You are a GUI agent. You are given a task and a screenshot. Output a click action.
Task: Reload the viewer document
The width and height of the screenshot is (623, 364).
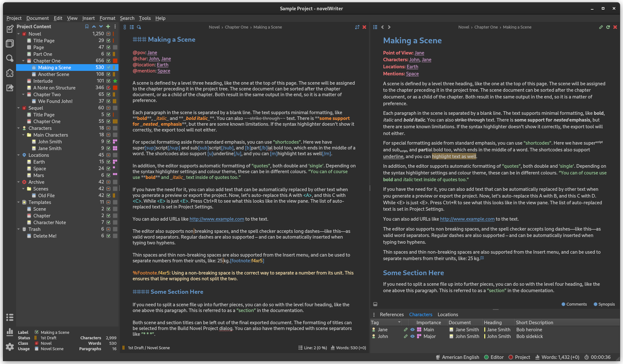pyautogui.click(x=608, y=27)
